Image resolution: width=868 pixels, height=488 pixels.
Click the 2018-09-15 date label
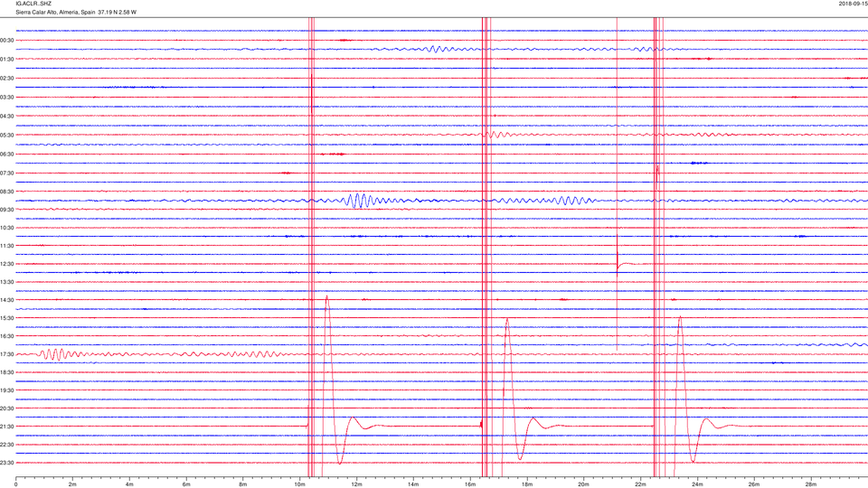[853, 4]
